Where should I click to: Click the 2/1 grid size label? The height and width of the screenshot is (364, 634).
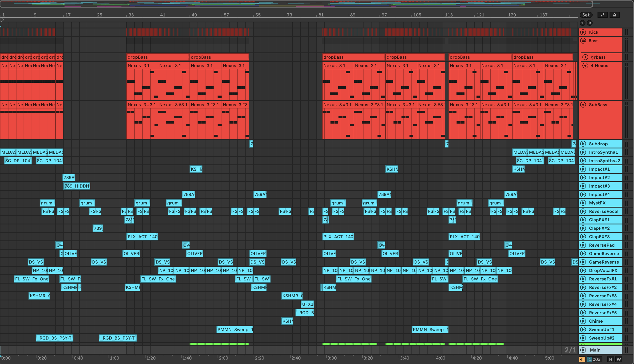pos(570,350)
